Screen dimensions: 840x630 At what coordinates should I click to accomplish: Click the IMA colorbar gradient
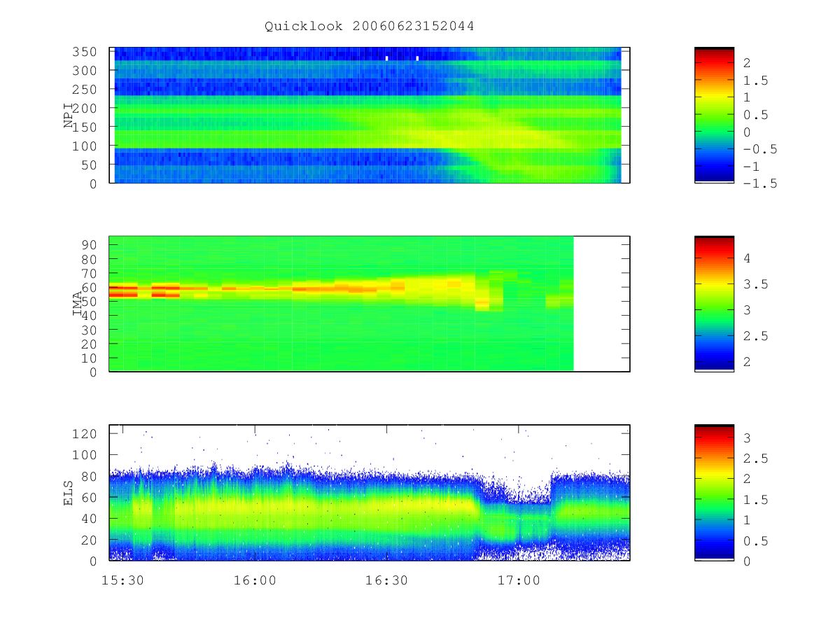point(714,304)
